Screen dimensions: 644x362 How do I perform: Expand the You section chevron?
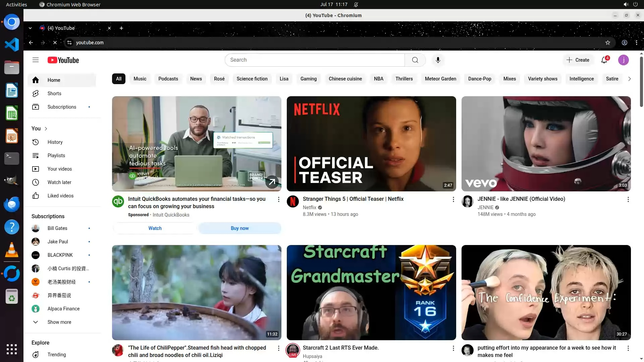tap(46, 129)
